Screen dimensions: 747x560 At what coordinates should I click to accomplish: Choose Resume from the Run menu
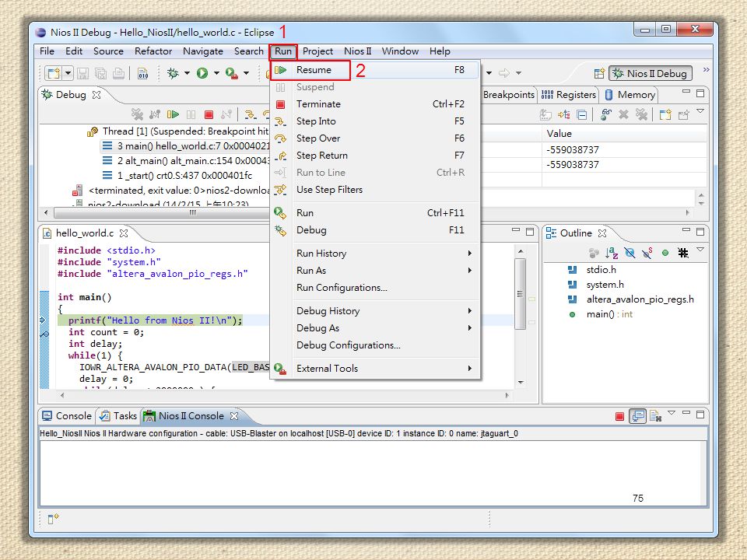coord(373,70)
